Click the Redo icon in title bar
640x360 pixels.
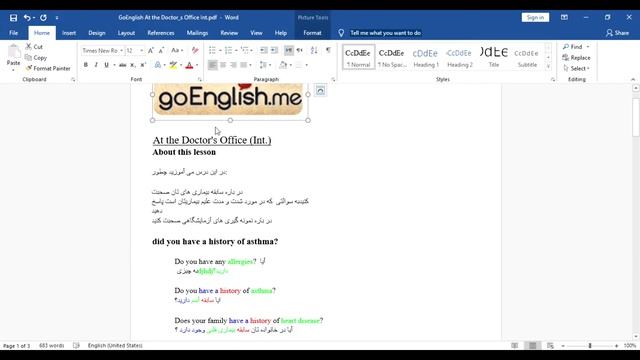click(x=43, y=18)
